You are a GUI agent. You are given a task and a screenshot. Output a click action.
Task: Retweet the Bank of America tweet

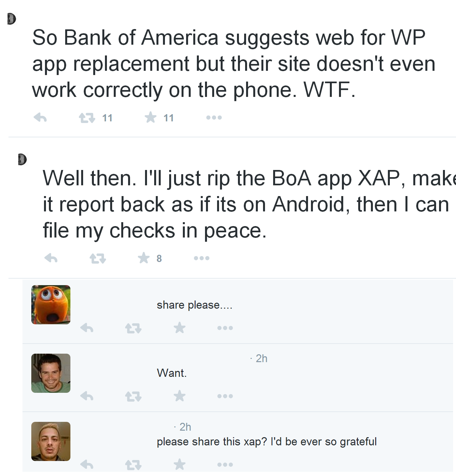point(87,118)
